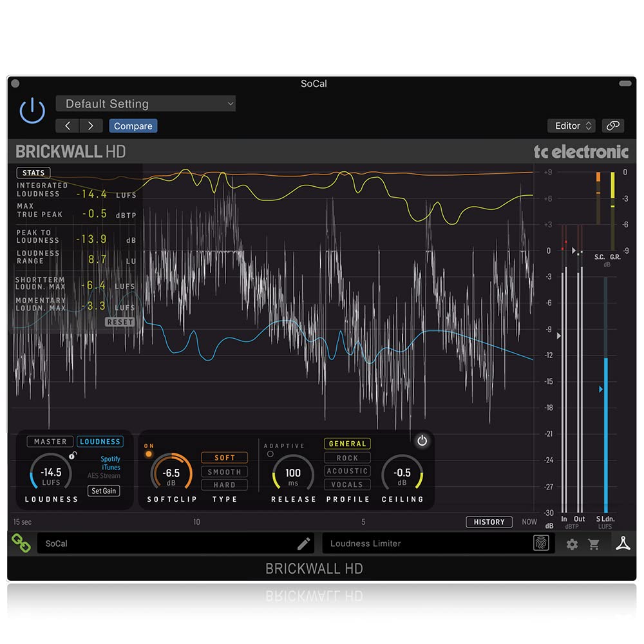Screen dimensions: 644x644
Task: Click the white triangle marker near In meter
Action: point(574,250)
